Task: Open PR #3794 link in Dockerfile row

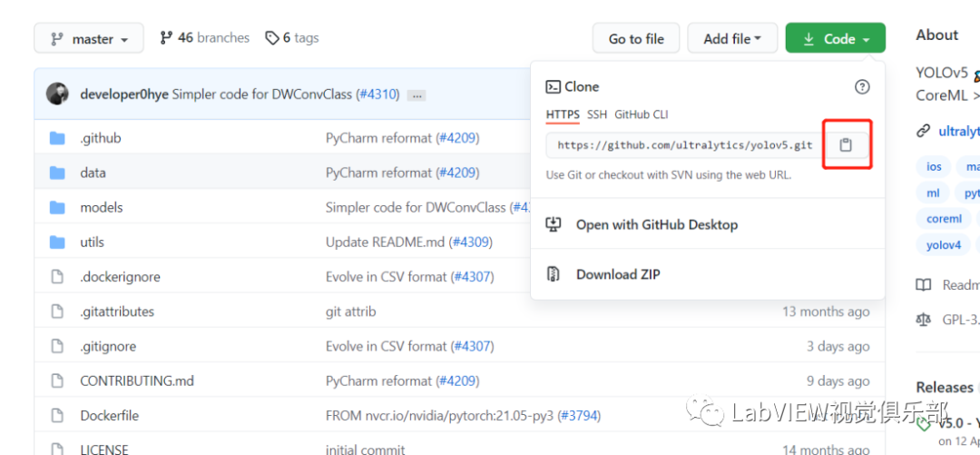Action: (x=579, y=416)
